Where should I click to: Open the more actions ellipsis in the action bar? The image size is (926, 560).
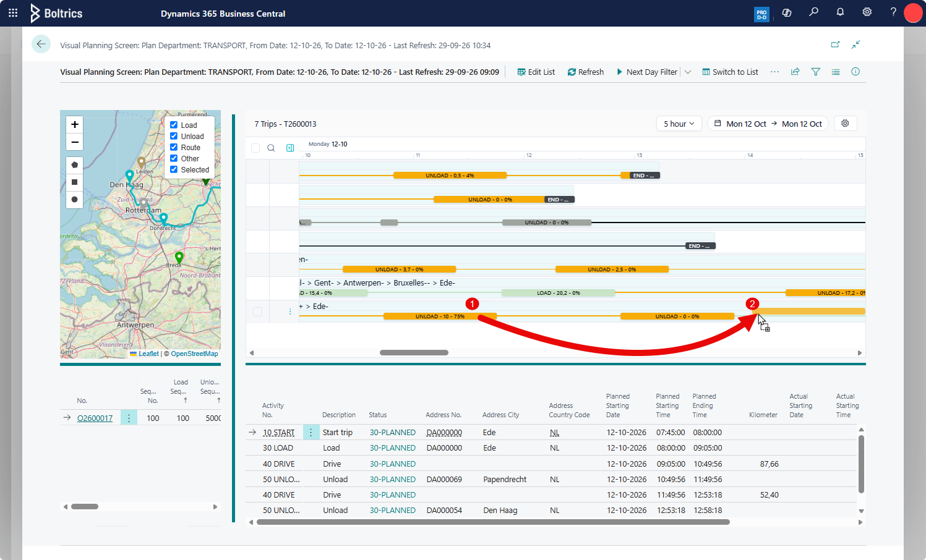[x=774, y=72]
